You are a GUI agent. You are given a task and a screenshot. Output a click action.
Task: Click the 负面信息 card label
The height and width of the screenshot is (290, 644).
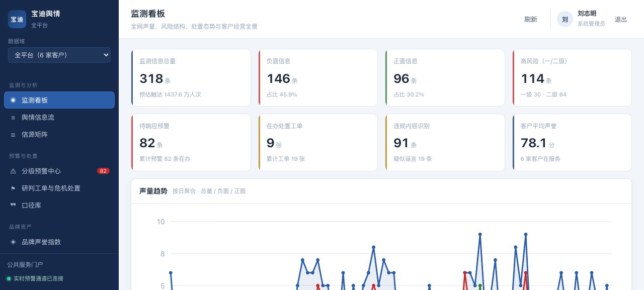click(279, 61)
